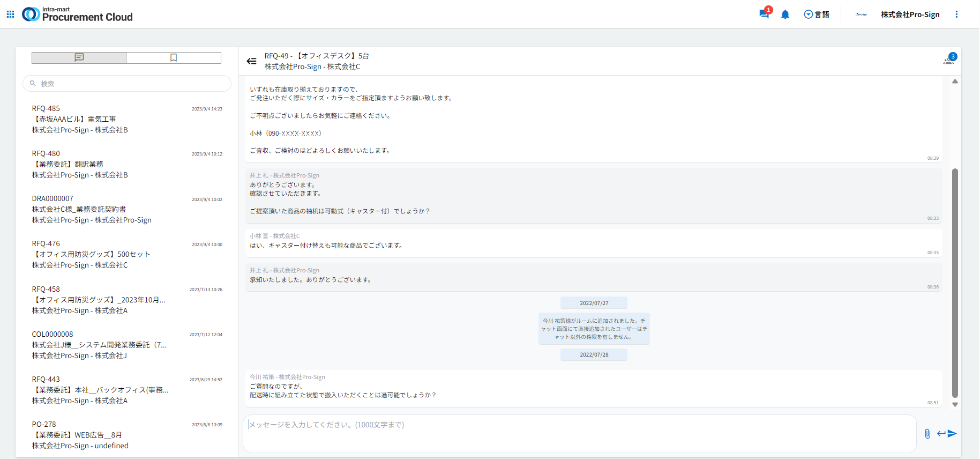Open the 言語 language dropdown
The width and height of the screenshot is (980, 459).
point(817,14)
